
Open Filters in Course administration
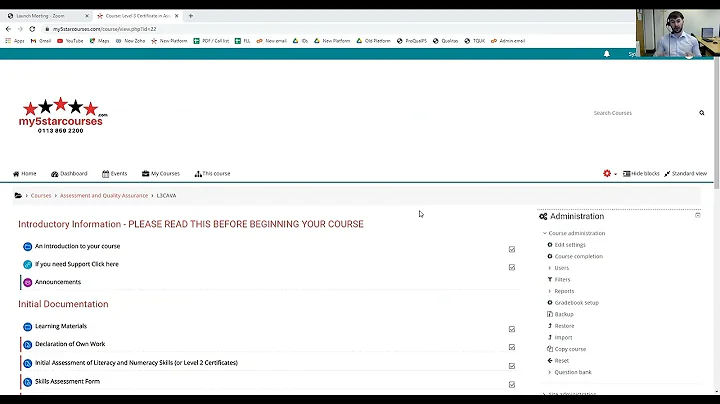tap(562, 280)
